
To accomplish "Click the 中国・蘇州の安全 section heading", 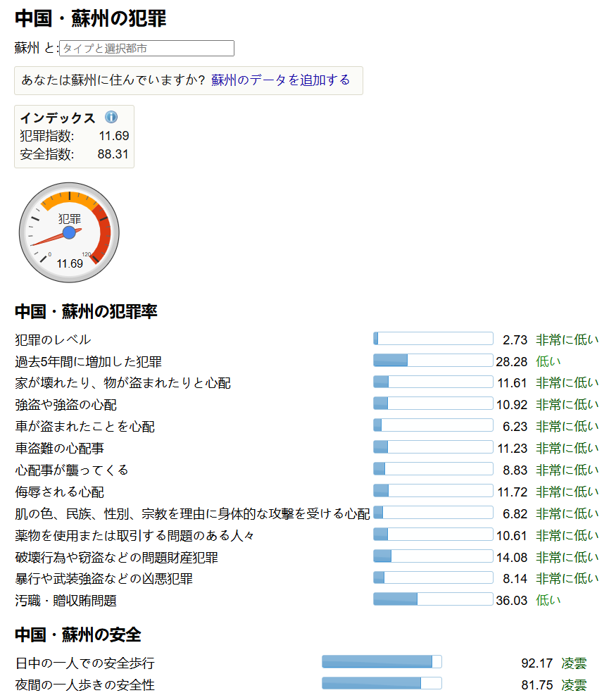I will (x=78, y=635).
